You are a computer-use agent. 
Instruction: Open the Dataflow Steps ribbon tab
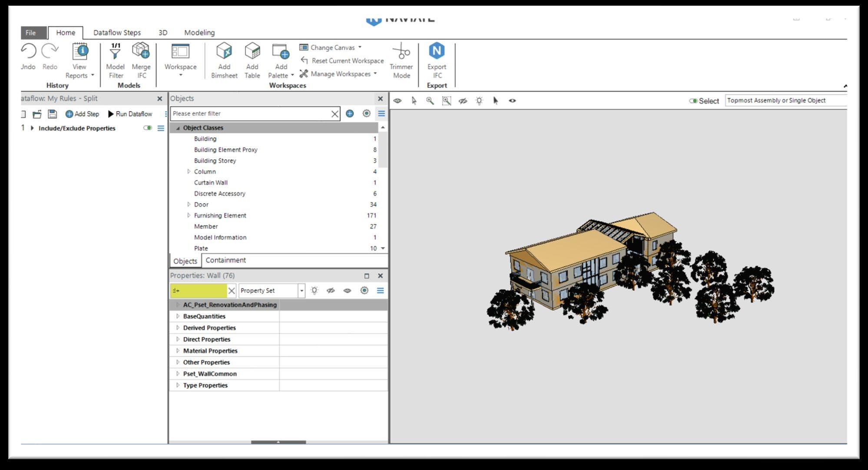click(x=117, y=33)
